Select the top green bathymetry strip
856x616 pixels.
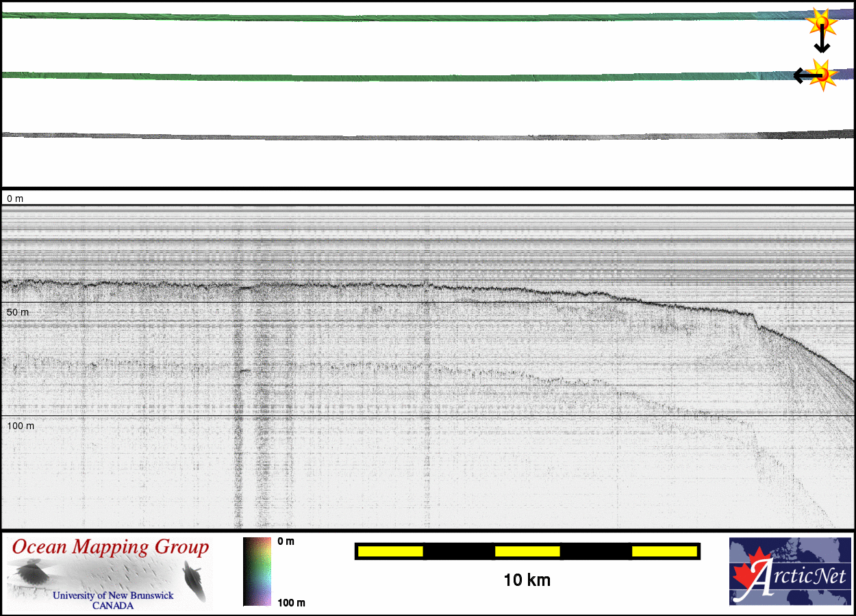click(x=411, y=18)
